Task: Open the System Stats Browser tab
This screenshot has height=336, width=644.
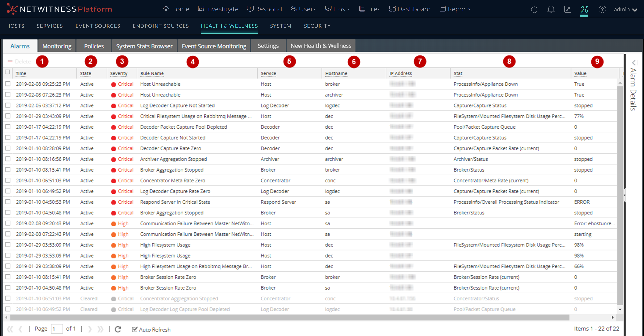Action: (x=144, y=46)
